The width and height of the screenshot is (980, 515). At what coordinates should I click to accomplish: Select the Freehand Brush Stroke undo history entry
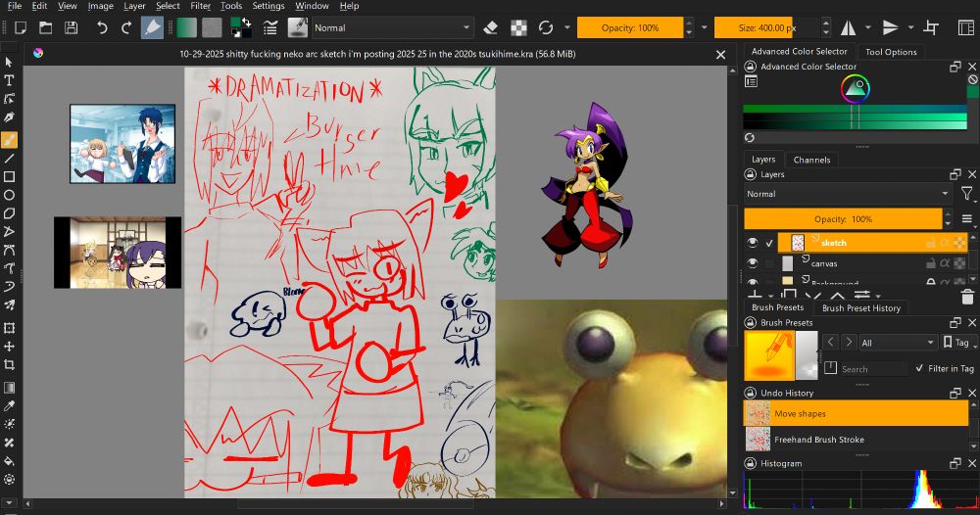tap(856, 440)
